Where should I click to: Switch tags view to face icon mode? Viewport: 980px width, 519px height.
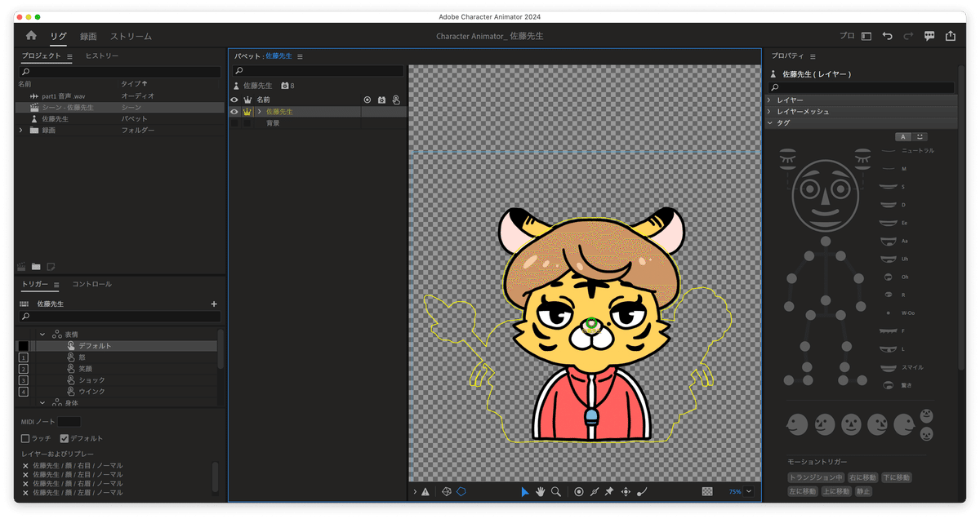(x=920, y=137)
